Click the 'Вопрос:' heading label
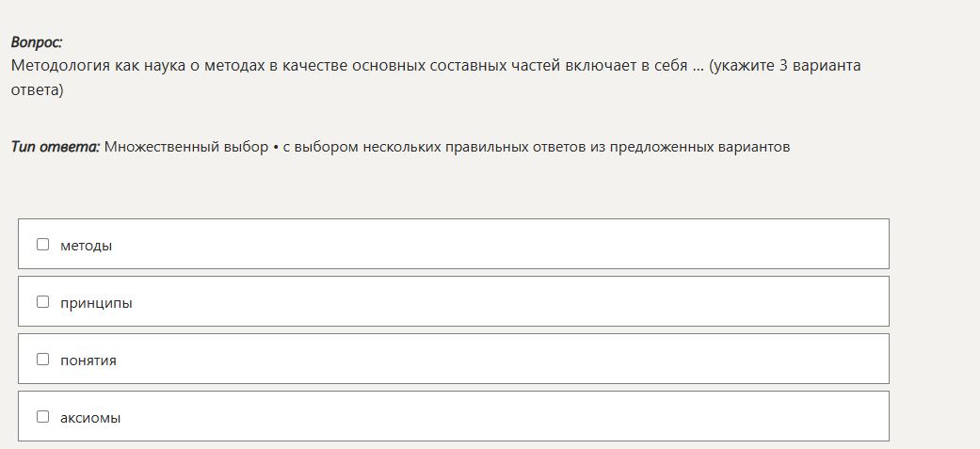 coord(37,42)
